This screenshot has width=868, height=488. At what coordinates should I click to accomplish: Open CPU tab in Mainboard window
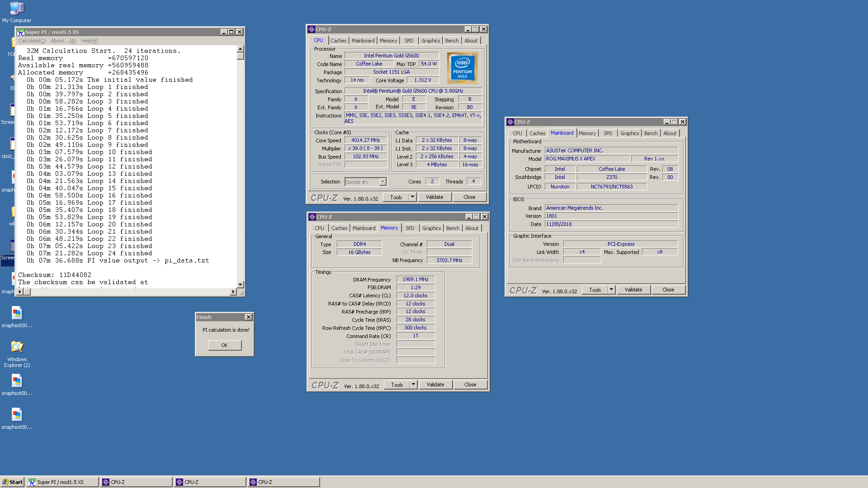coord(518,133)
